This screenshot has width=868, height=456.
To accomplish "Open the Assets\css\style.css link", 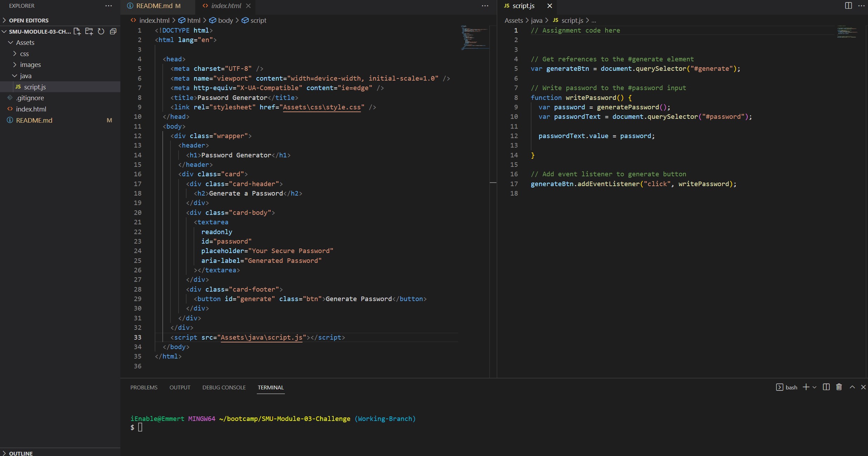I will point(321,107).
